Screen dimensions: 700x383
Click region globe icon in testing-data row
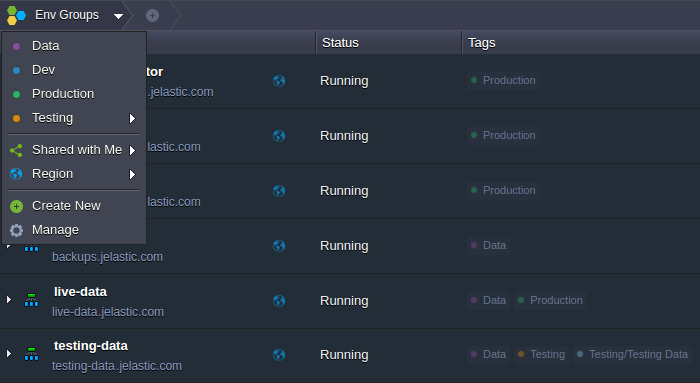(x=279, y=355)
